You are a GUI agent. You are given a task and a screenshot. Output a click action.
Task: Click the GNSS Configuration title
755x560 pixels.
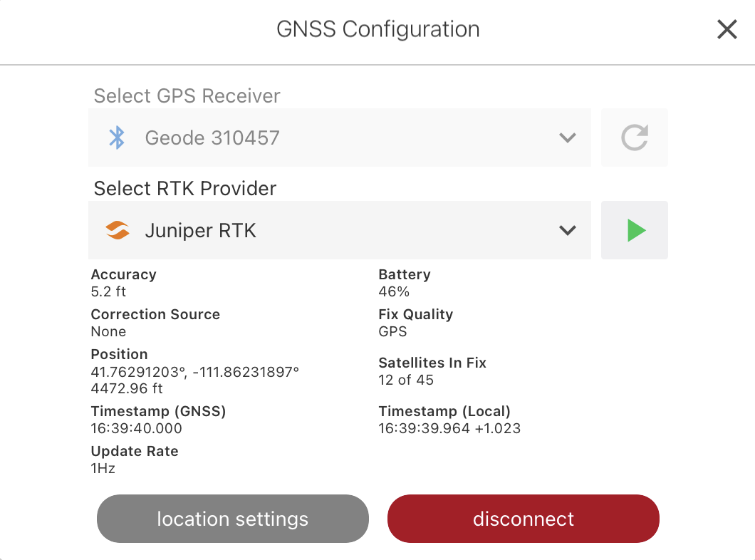(x=378, y=29)
